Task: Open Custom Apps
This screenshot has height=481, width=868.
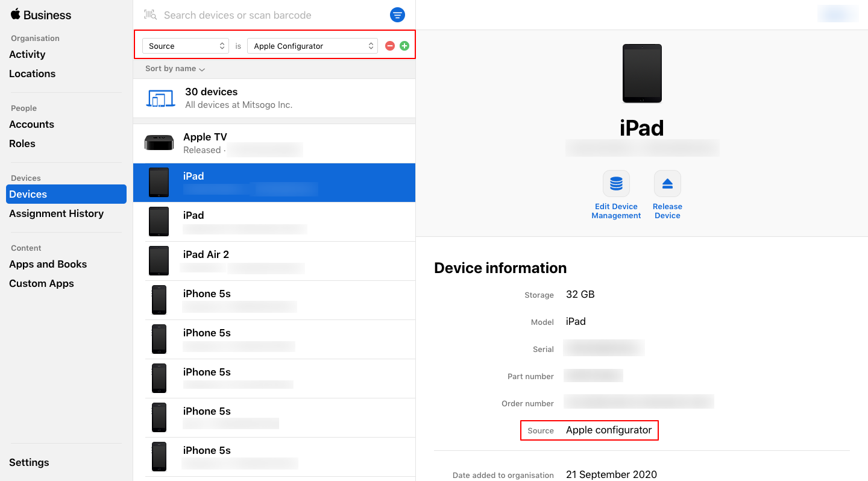Action: coord(42,283)
